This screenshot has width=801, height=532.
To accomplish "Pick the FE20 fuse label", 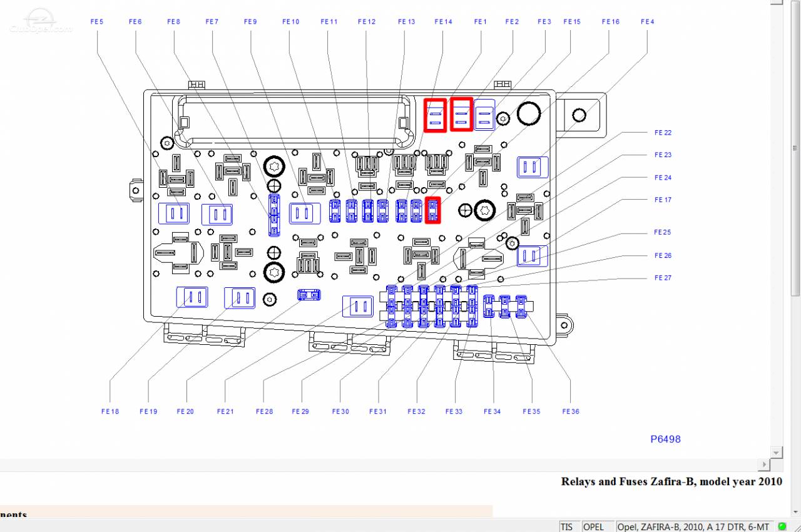I will [x=185, y=412].
